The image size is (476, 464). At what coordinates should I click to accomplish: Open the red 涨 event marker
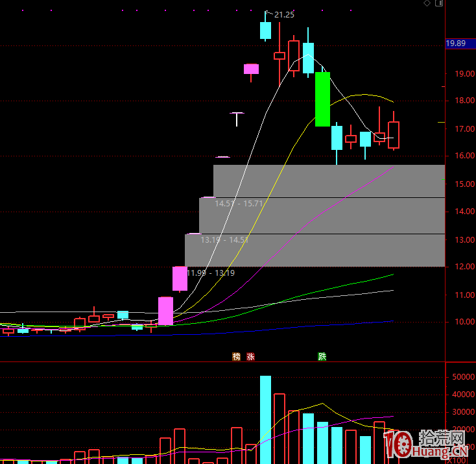250,356
